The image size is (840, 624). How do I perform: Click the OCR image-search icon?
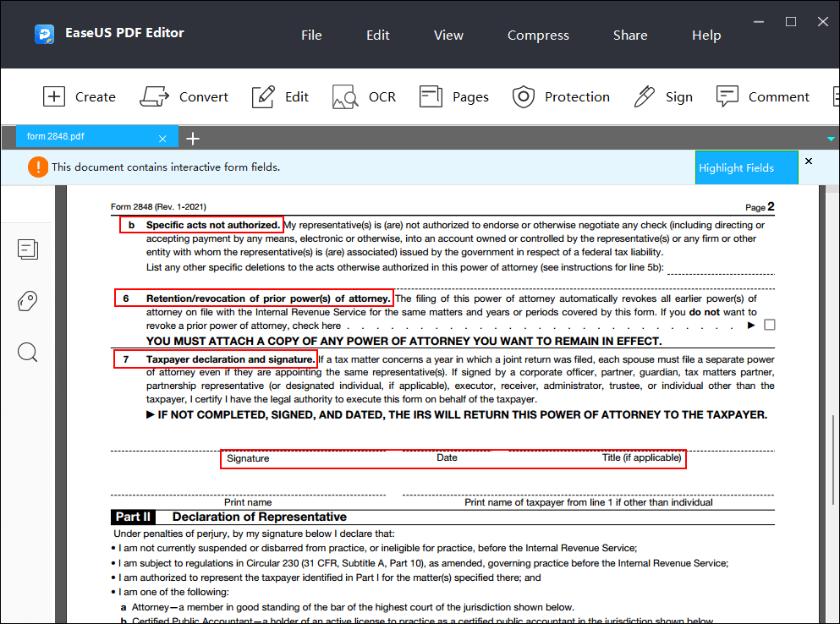click(345, 97)
